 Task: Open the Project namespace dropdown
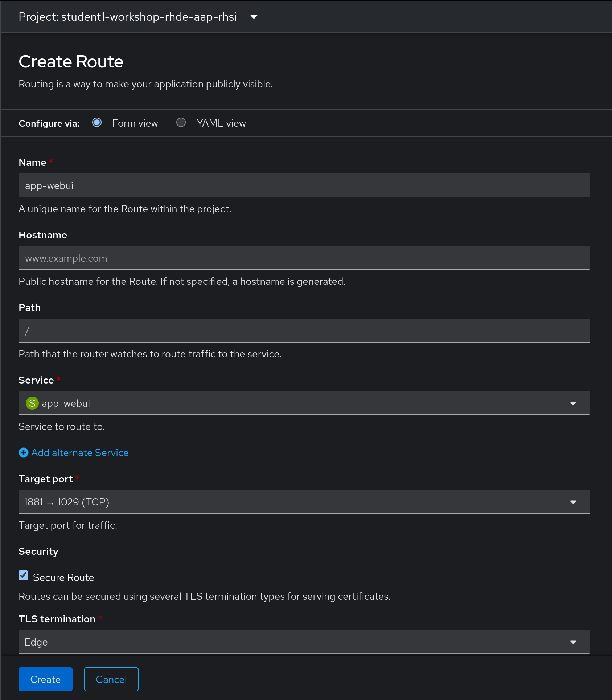138,17
